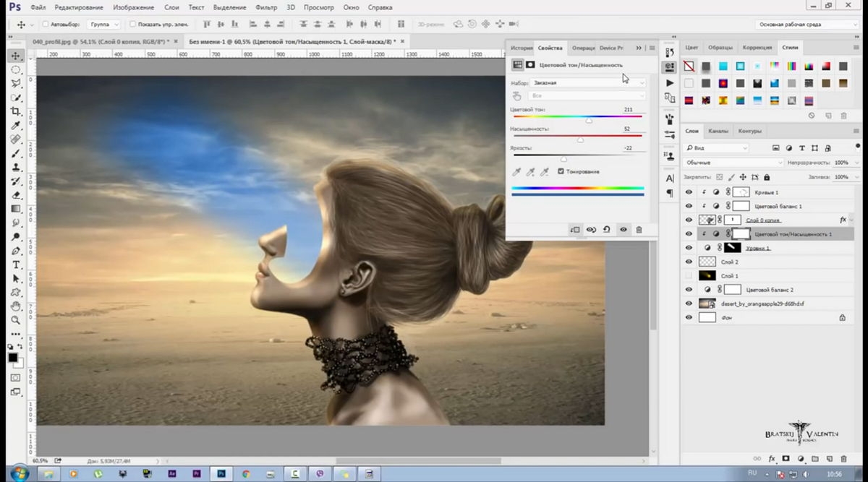Click the on-image adjustment hand tool
The width and height of the screenshot is (868, 482).
516,95
